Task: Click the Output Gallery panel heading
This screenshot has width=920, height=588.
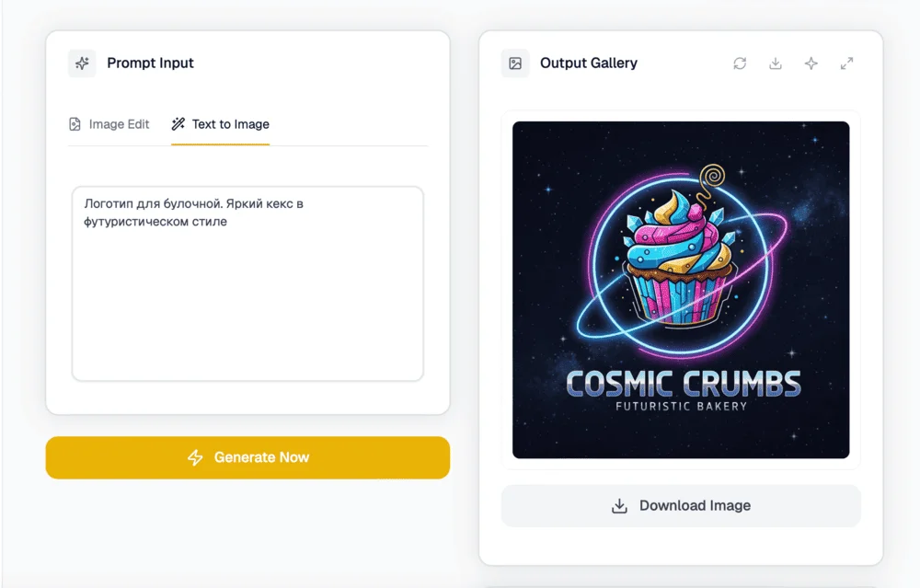Action: [589, 63]
